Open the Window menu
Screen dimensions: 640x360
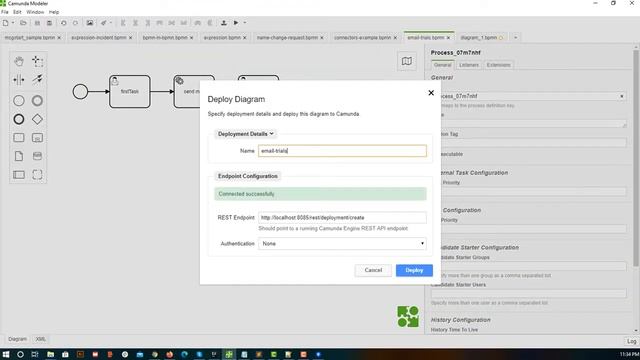pyautogui.click(x=35, y=12)
